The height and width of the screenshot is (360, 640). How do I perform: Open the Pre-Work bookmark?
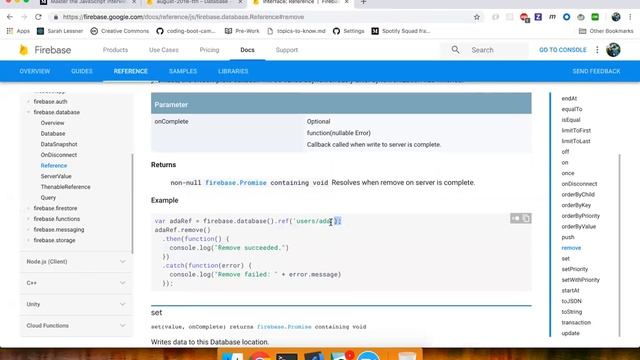tap(242, 31)
